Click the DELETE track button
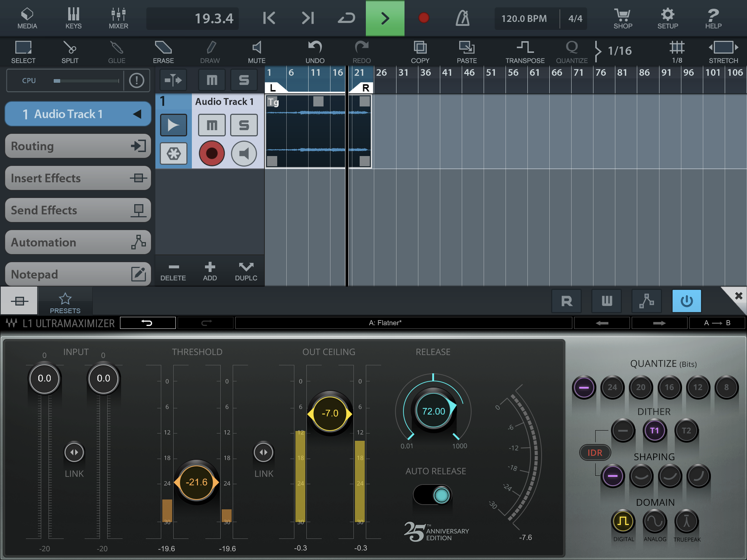The width and height of the screenshot is (747, 560). coord(173,272)
